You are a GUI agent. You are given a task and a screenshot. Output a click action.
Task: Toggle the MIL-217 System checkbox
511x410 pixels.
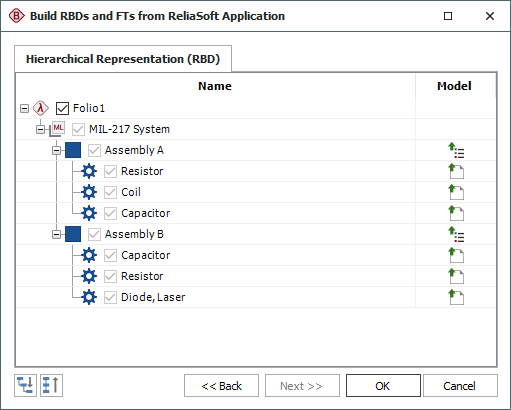pyautogui.click(x=78, y=129)
